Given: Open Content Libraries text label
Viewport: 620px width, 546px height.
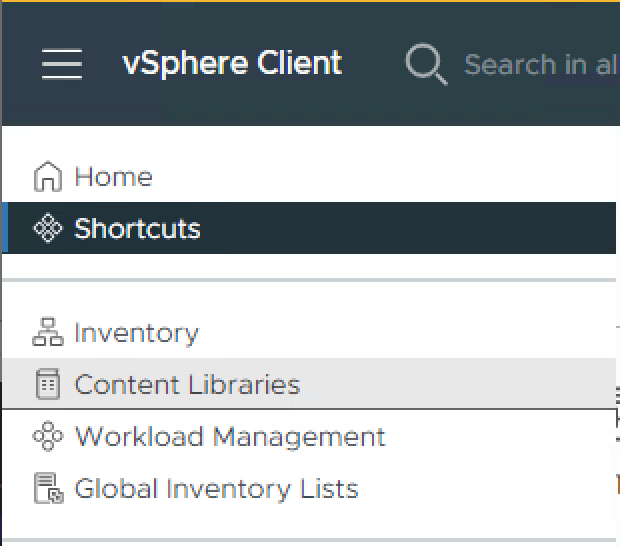Looking at the screenshot, I should click(x=187, y=385).
